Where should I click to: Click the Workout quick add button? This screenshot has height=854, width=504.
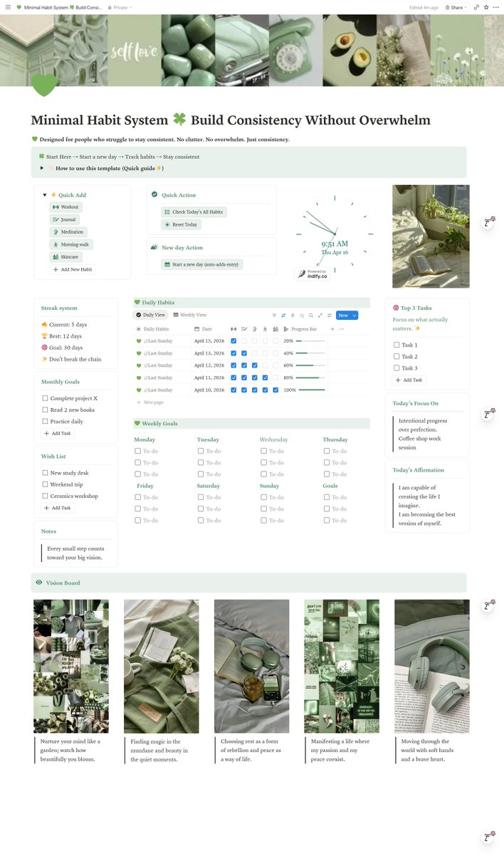(65, 207)
